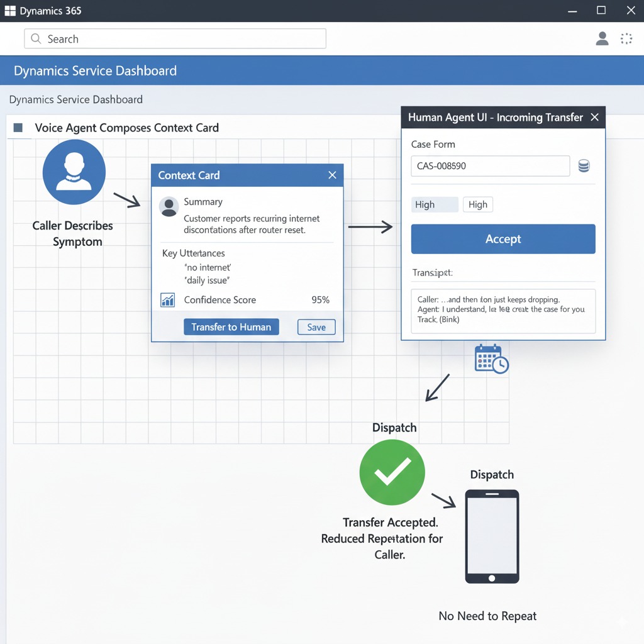Click the caller avatar circle icon

tap(74, 172)
